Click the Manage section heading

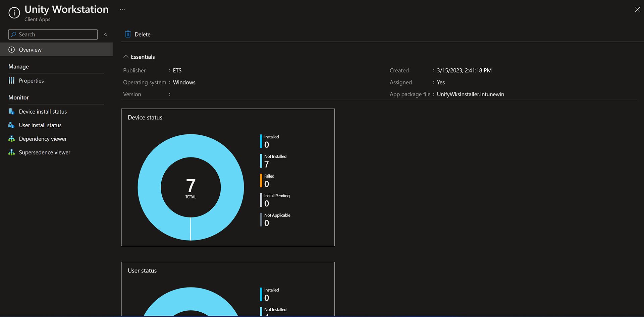pos(18,67)
